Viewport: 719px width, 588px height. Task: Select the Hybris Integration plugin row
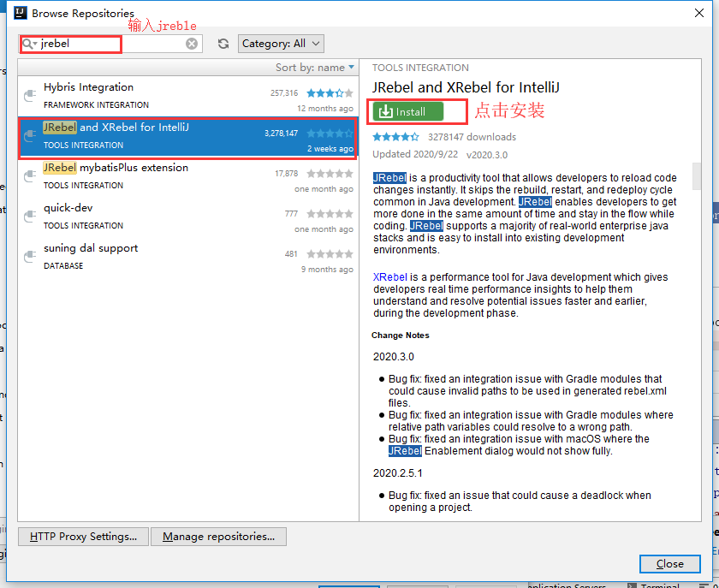188,97
